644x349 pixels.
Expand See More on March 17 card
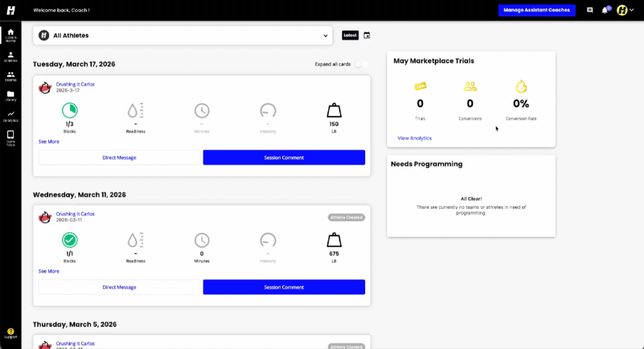(x=49, y=141)
